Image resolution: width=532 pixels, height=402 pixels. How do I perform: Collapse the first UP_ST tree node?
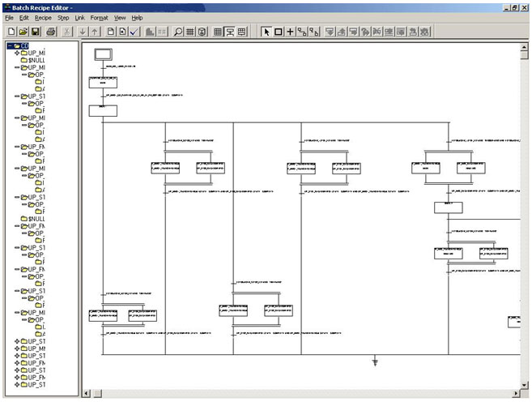pos(16,96)
